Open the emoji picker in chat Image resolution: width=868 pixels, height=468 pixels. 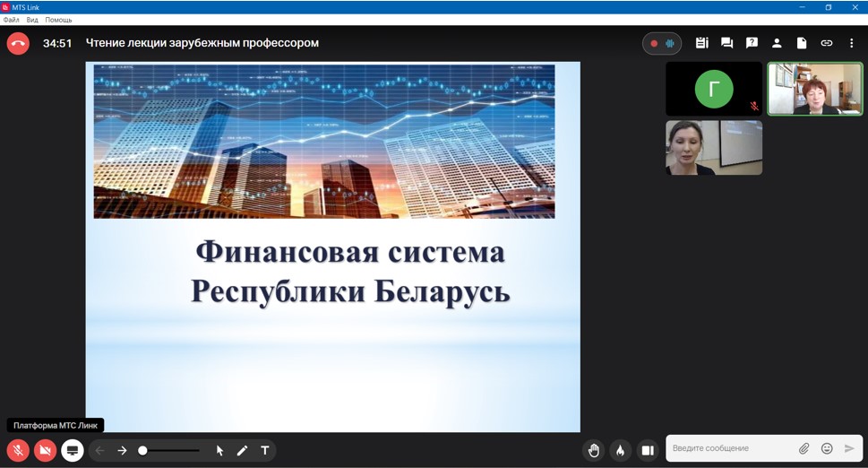pos(827,448)
